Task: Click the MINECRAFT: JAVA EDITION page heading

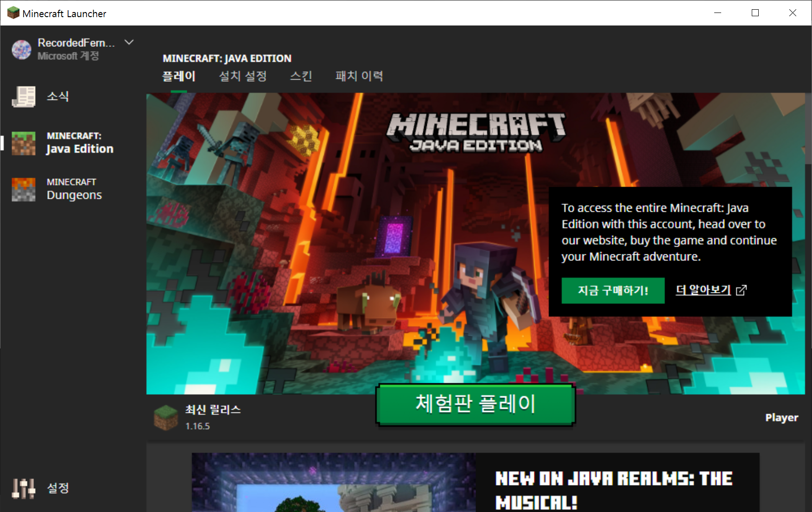Action: [x=227, y=58]
